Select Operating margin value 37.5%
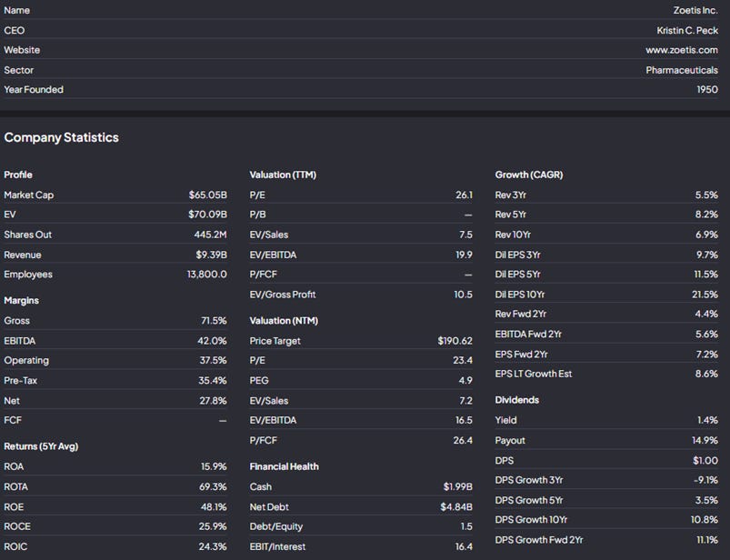 pos(213,360)
